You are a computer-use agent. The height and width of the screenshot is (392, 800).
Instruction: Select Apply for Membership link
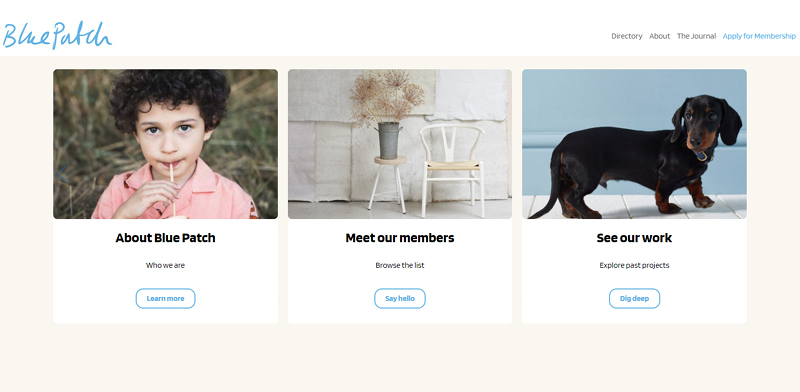759,36
